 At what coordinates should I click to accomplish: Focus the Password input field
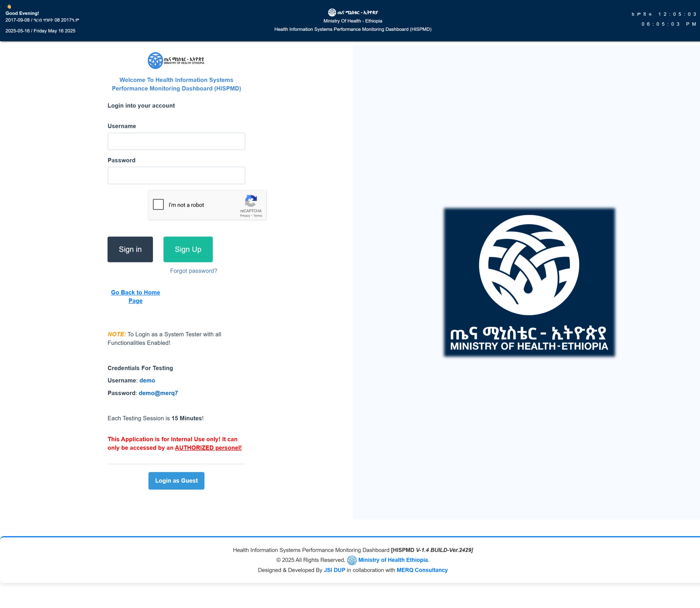pos(176,175)
